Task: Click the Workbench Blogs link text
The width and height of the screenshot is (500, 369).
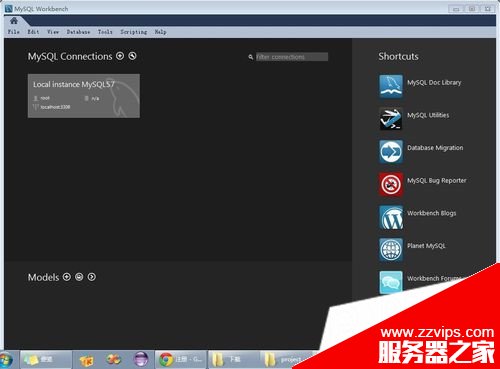Action: click(x=432, y=213)
